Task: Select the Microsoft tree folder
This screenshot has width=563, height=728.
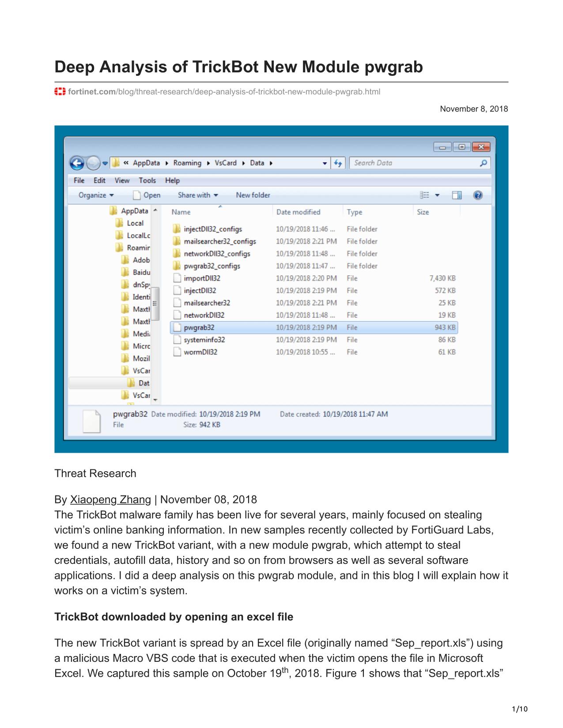Action: point(136,346)
